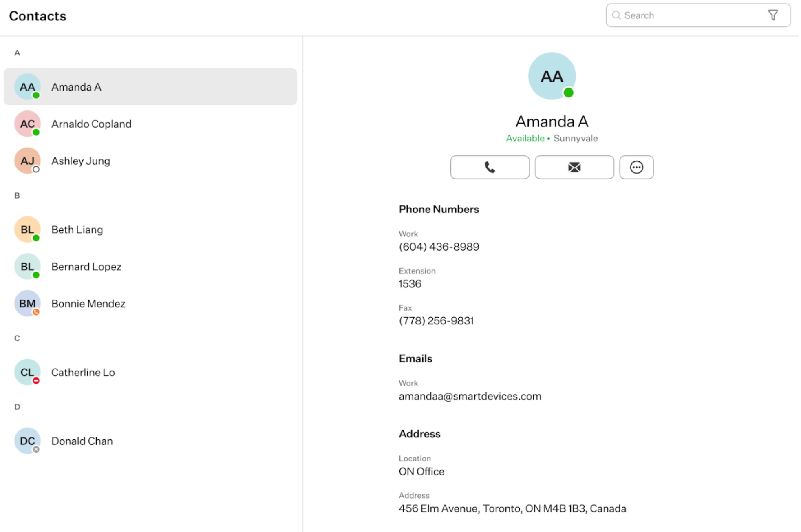Screen dimensions: 801x532
Task: Open the Catherline Lo contact
Action: (x=150, y=372)
